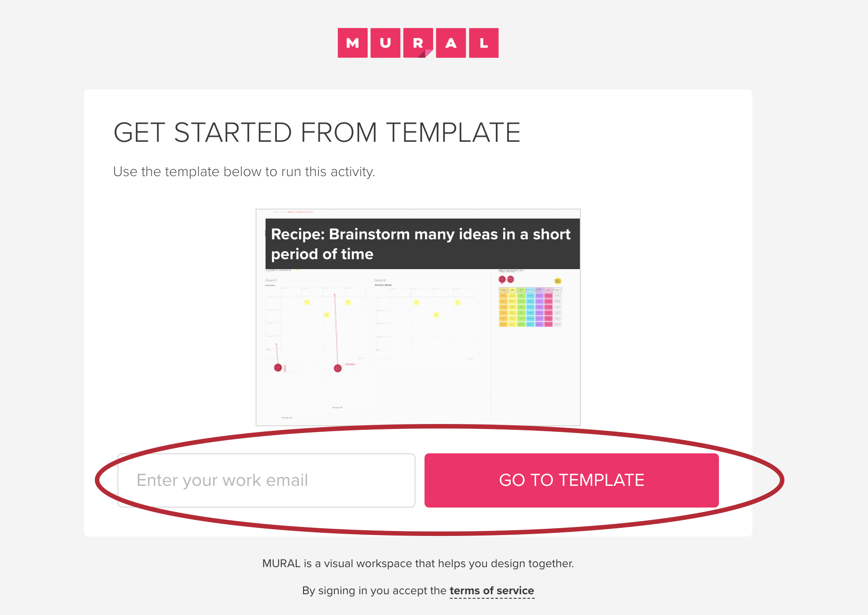
Task: Click the 'Use the template below' instruction text
Action: (x=244, y=172)
